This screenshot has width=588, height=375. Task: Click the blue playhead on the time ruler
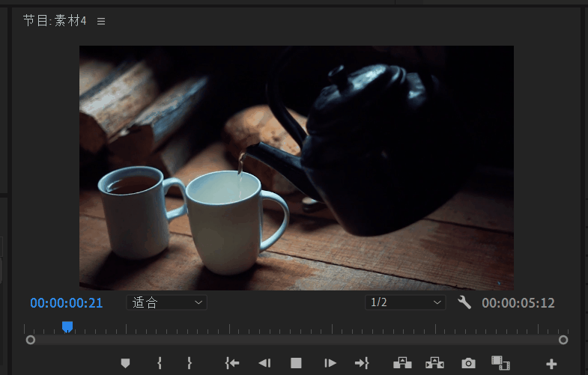click(67, 326)
